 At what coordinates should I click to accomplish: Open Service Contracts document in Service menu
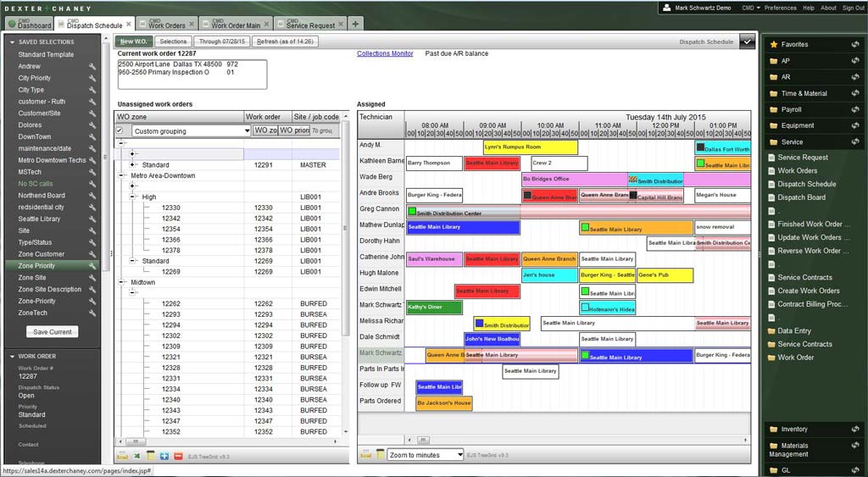804,278
